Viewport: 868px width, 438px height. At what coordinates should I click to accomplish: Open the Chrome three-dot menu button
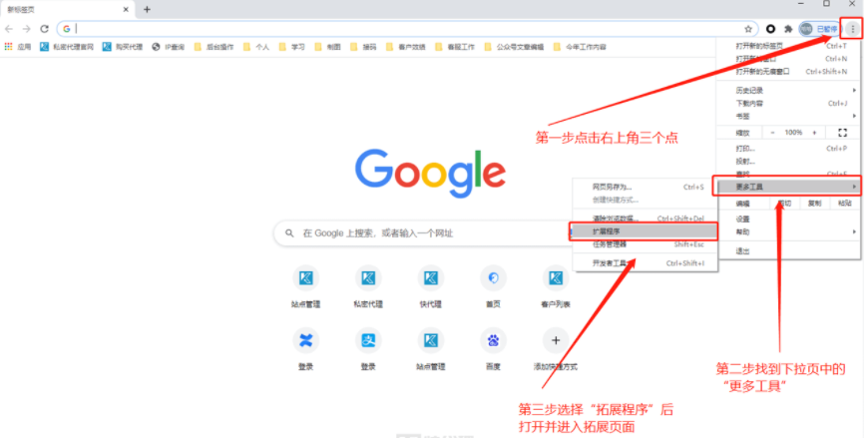(853, 29)
